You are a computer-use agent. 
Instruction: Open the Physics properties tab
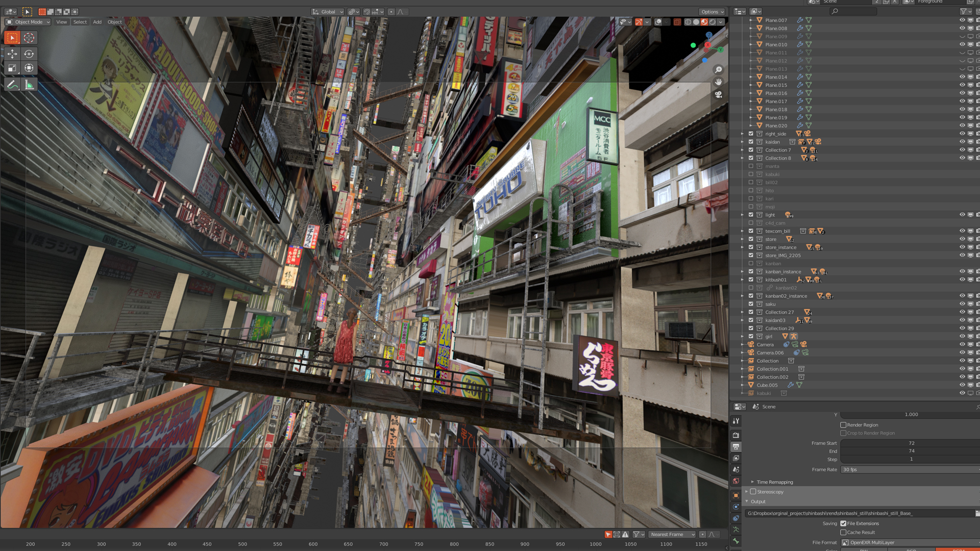pos(736,507)
